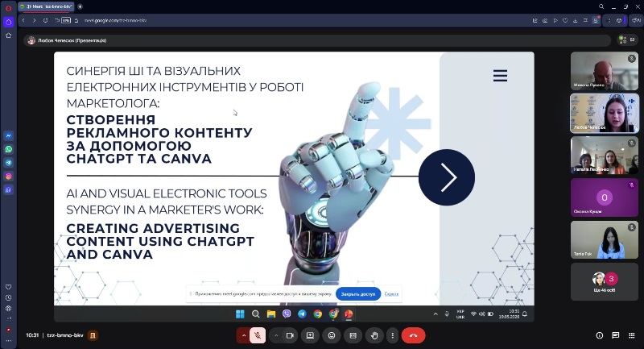Click the snapshot icon in address bar
Image resolution: width=644 pixels, height=349 pixels.
pos(545,20)
